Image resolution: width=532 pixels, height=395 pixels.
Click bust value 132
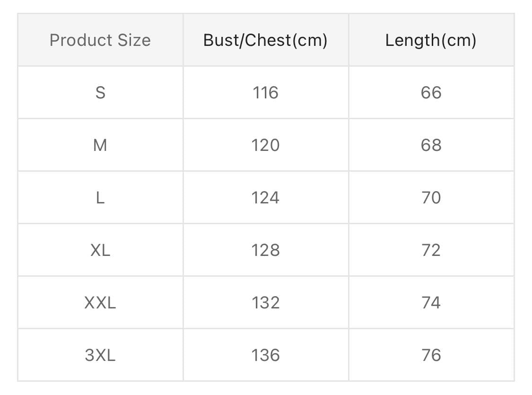(265, 303)
